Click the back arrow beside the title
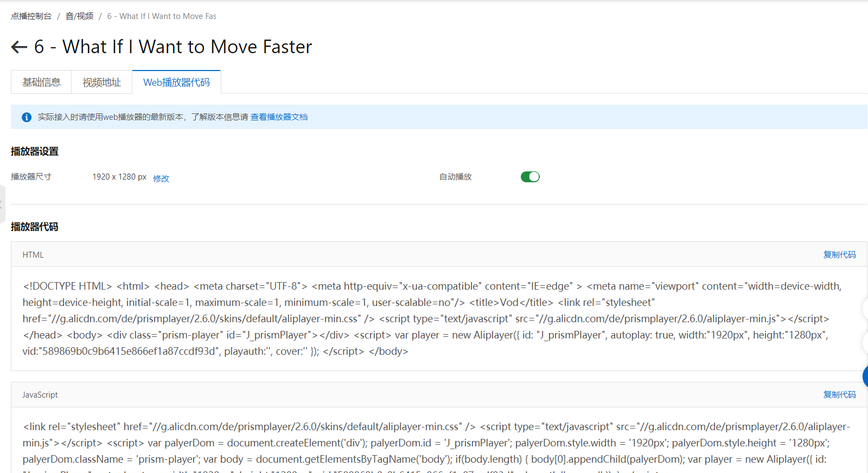The image size is (868, 473). click(x=19, y=47)
